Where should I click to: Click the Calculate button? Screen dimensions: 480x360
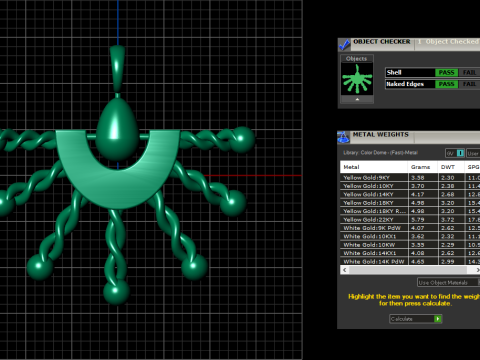click(415, 319)
